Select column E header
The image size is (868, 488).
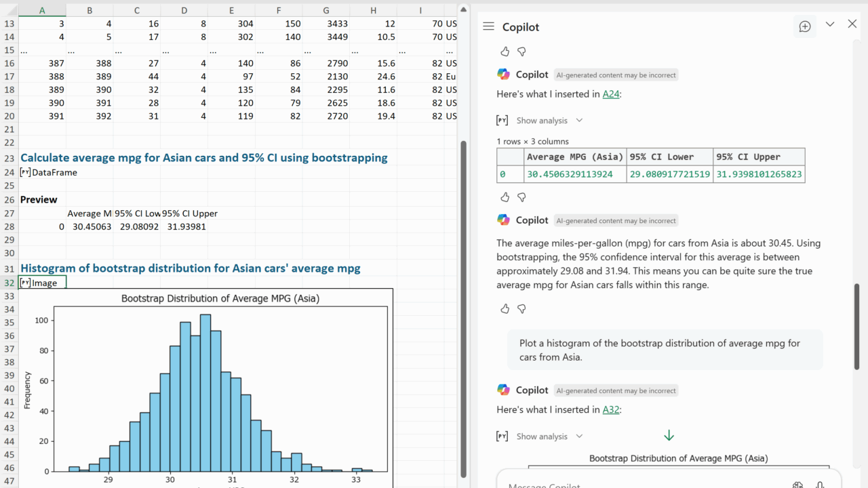(x=231, y=10)
